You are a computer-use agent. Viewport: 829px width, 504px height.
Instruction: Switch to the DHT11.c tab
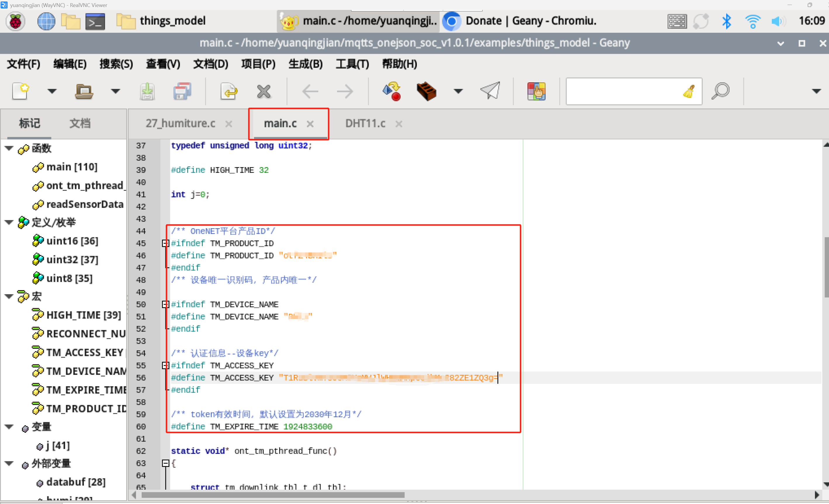pos(365,124)
